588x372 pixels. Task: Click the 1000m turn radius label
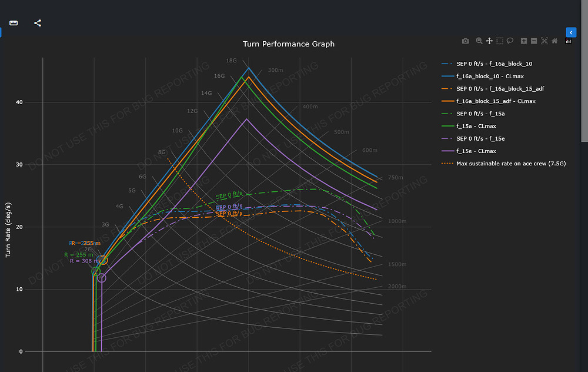397,221
